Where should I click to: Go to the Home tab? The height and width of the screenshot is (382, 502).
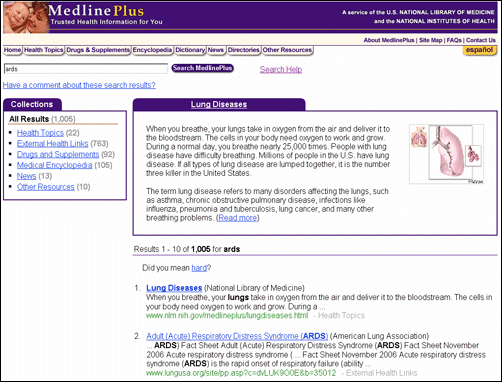(13, 50)
